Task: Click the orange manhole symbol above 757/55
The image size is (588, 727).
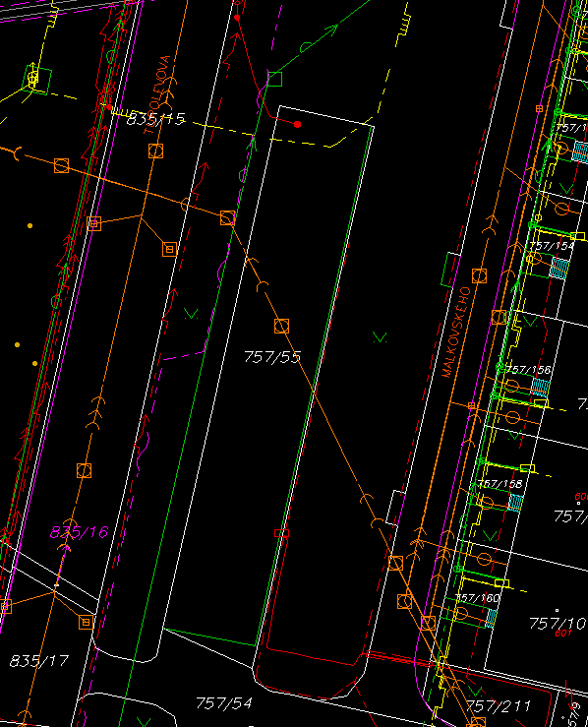Action: click(281, 327)
